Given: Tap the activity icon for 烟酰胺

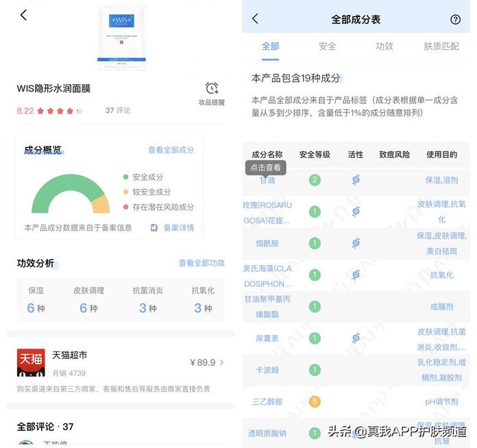Looking at the screenshot, I should click(356, 243).
